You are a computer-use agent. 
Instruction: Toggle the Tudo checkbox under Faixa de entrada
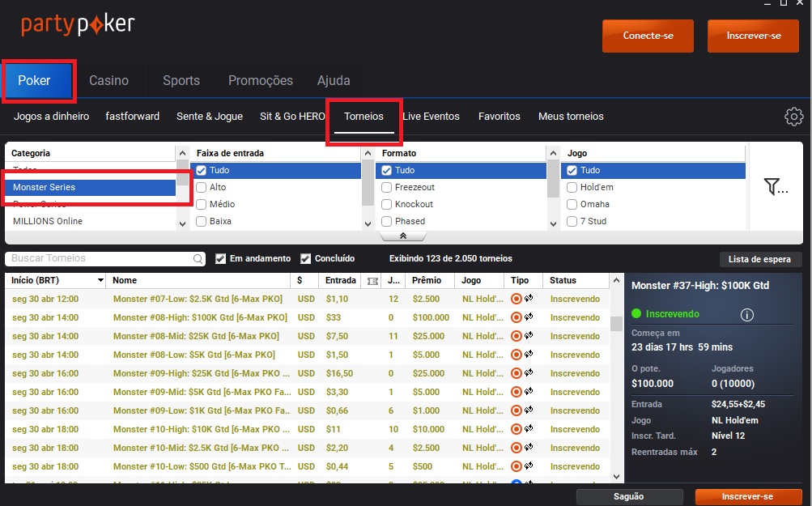pos(202,170)
